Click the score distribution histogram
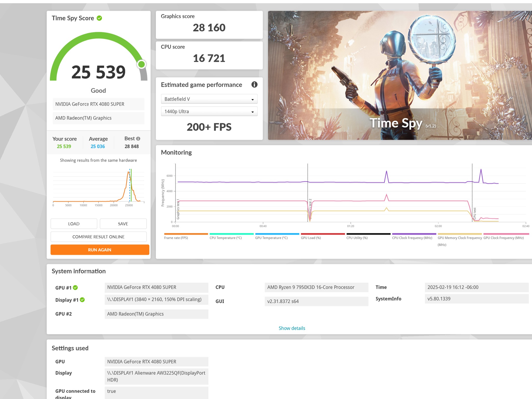 (99, 186)
